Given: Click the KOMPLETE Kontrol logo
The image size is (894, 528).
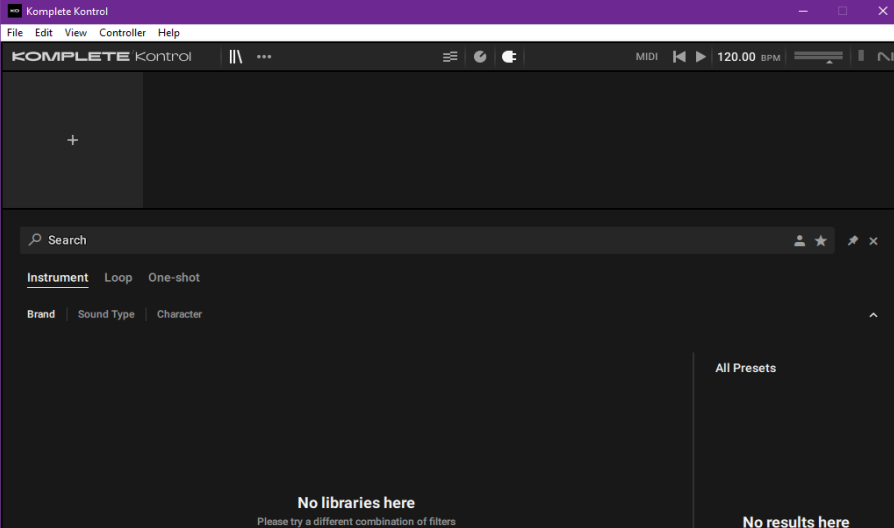Looking at the screenshot, I should coord(101,56).
